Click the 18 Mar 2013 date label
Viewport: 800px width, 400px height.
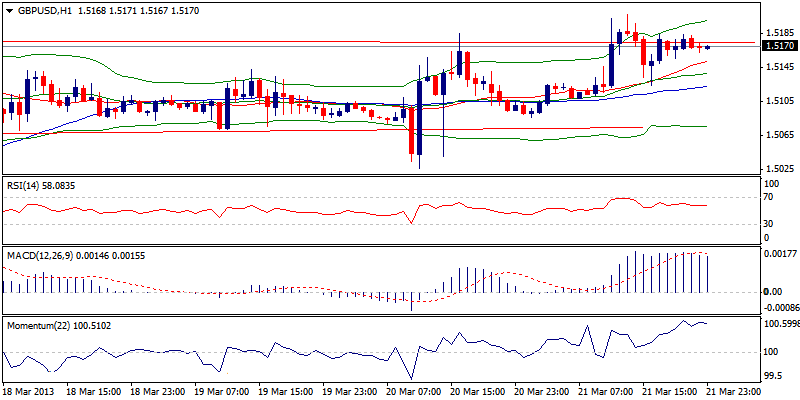coord(29,393)
